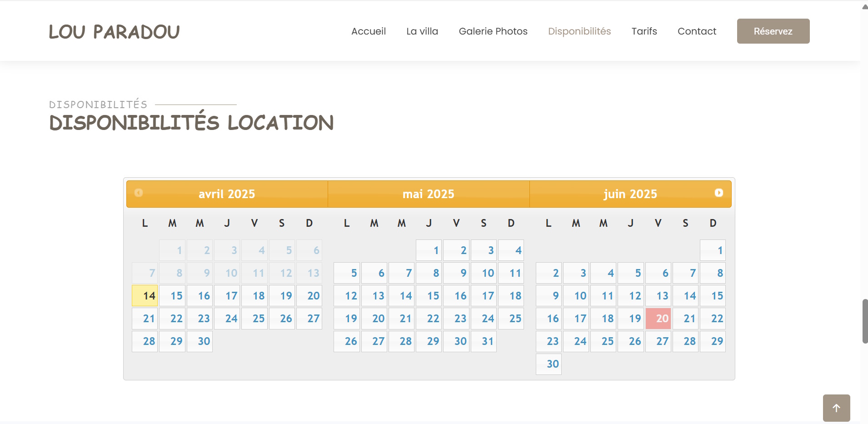
Task: Click the Lou Paradou site logo
Action: click(x=114, y=32)
